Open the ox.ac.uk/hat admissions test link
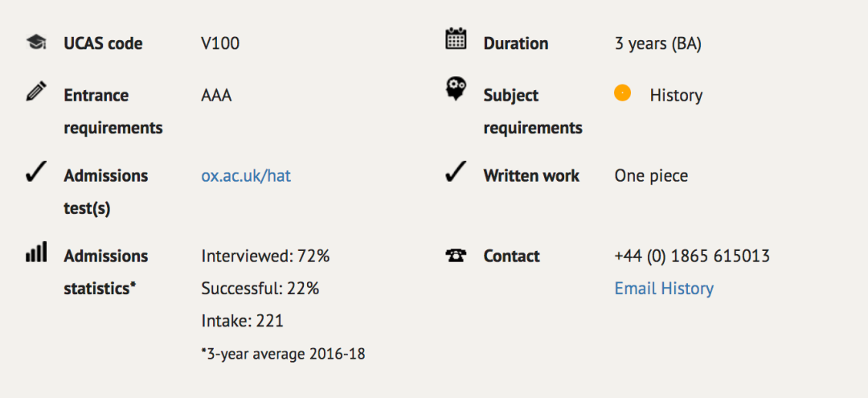Screen dimensions: 868x398 246,176
